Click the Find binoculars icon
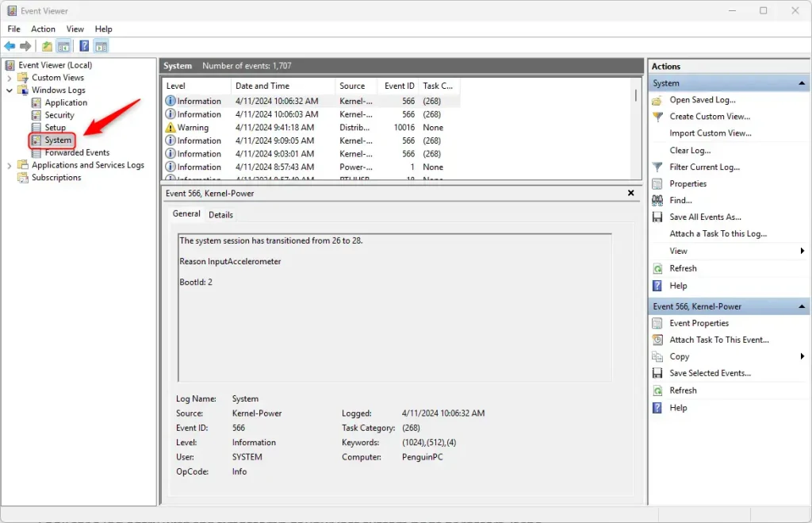 pos(657,200)
